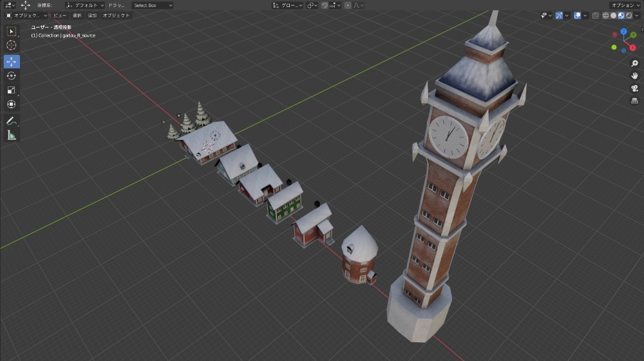This screenshot has width=644, height=361.
Task: Choose the Move tool
Action: [x=12, y=62]
